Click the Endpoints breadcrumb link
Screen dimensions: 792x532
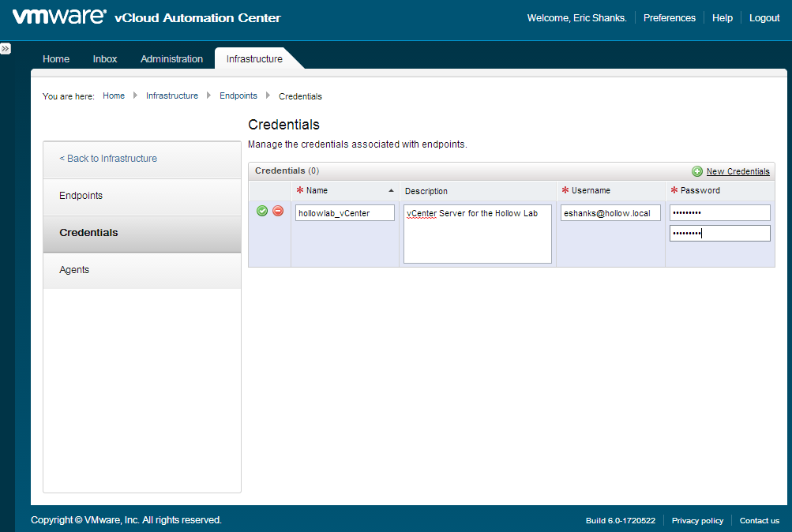pos(238,96)
